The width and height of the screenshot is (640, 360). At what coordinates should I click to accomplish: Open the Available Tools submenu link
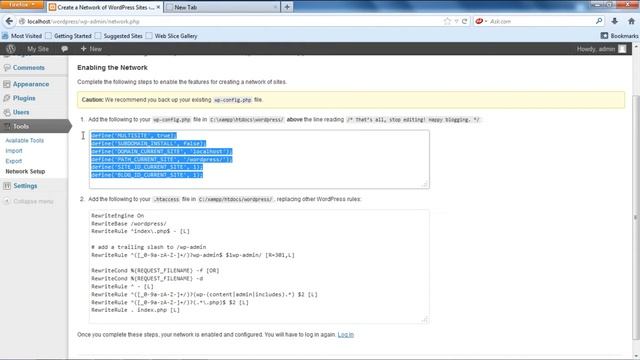(24, 140)
